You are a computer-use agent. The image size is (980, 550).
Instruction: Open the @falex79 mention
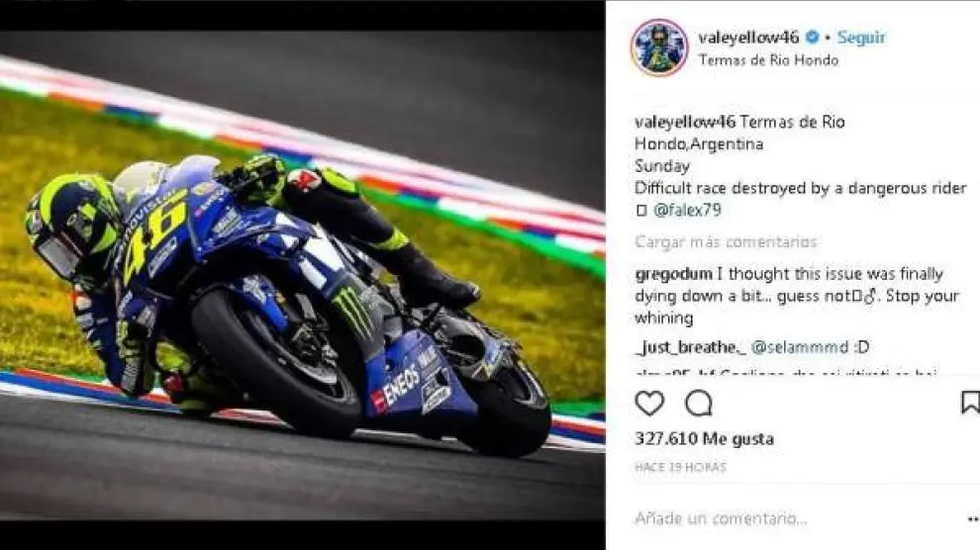[x=687, y=210]
